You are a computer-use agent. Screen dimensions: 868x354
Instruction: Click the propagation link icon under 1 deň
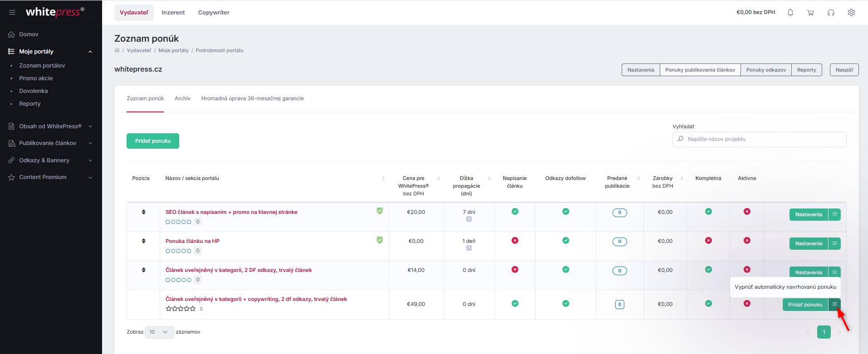(469, 248)
